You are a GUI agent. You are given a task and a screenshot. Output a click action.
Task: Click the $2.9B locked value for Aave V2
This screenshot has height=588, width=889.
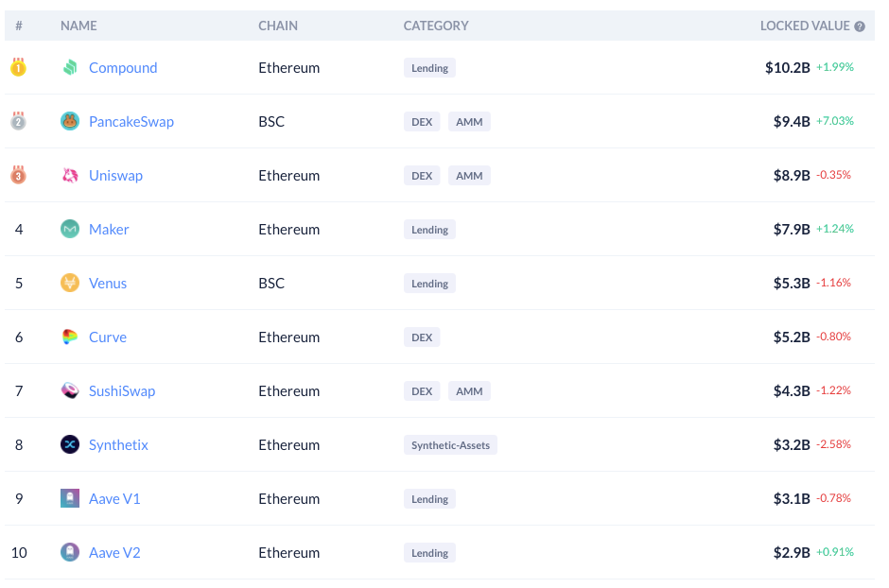(792, 552)
